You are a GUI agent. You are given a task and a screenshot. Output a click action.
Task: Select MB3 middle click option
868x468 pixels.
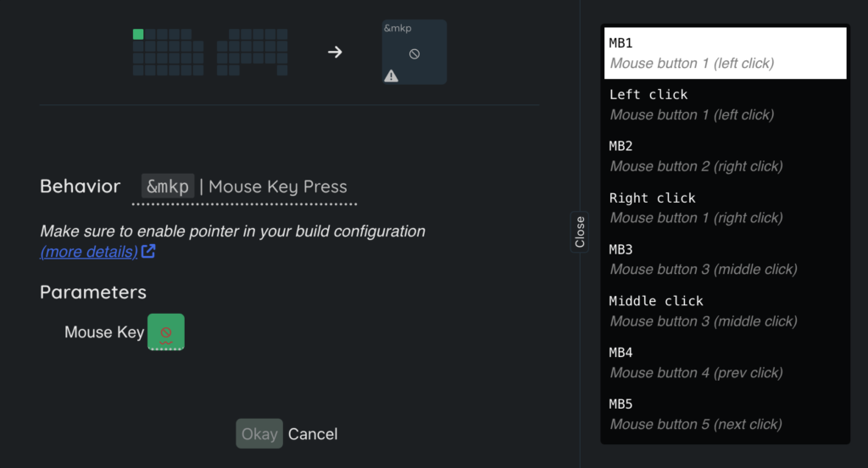[x=723, y=259]
